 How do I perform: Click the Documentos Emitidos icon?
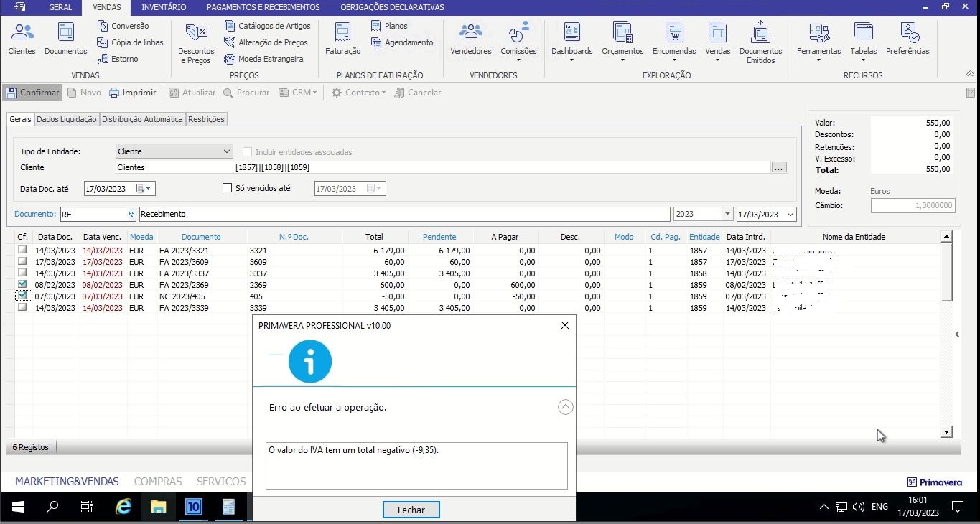pos(760,42)
